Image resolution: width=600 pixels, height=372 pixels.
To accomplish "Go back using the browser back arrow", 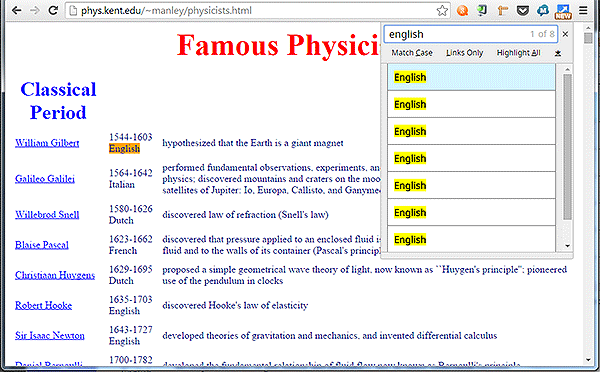I will tap(16, 10).
